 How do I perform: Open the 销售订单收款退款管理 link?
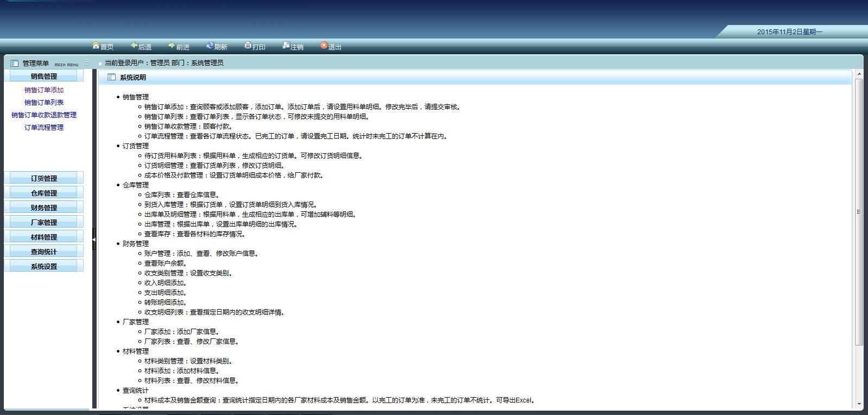pos(44,115)
